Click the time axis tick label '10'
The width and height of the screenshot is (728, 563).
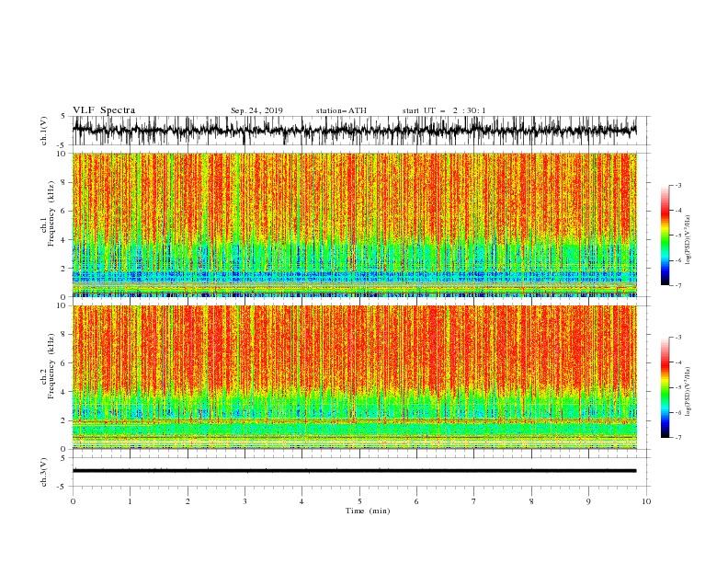[646, 501]
